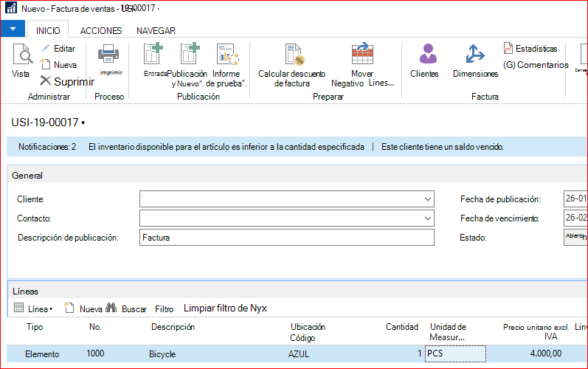Click the Tipo column header
This screenshot has height=369, width=588.
point(35,327)
